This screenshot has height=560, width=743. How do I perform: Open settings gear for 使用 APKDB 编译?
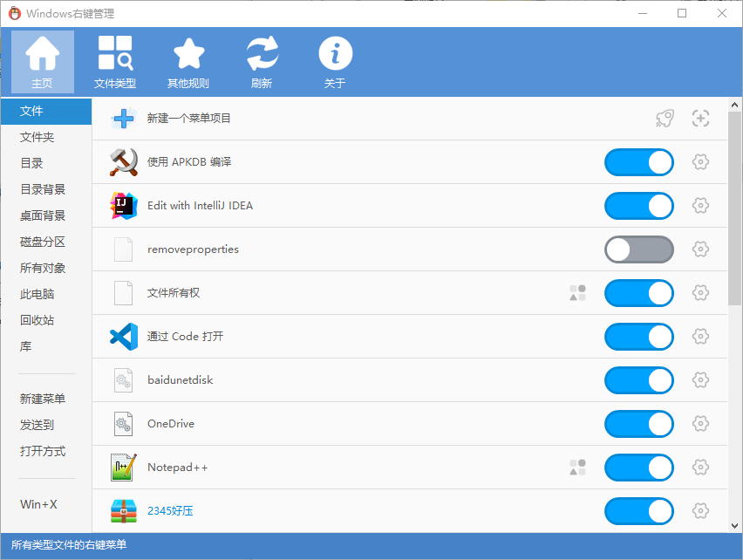(x=700, y=162)
